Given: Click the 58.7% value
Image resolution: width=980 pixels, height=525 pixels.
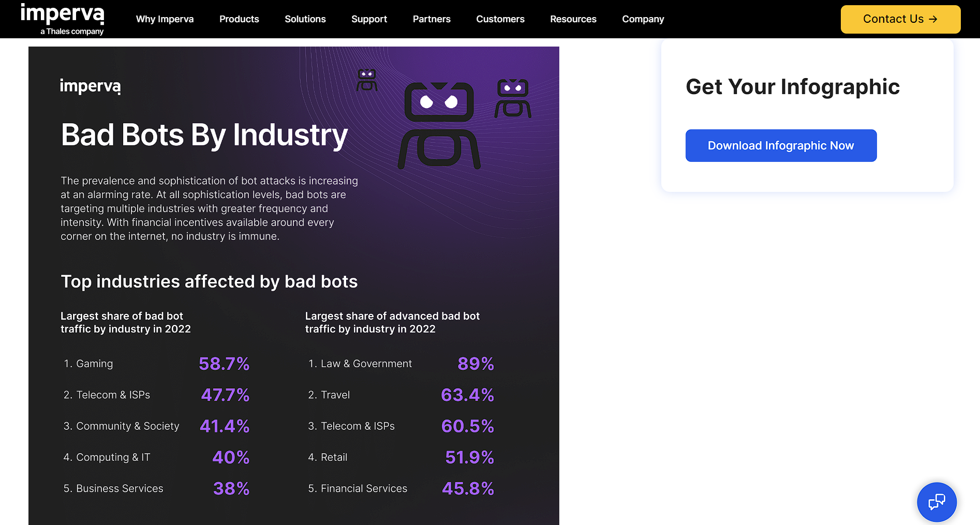Looking at the screenshot, I should 224,364.
